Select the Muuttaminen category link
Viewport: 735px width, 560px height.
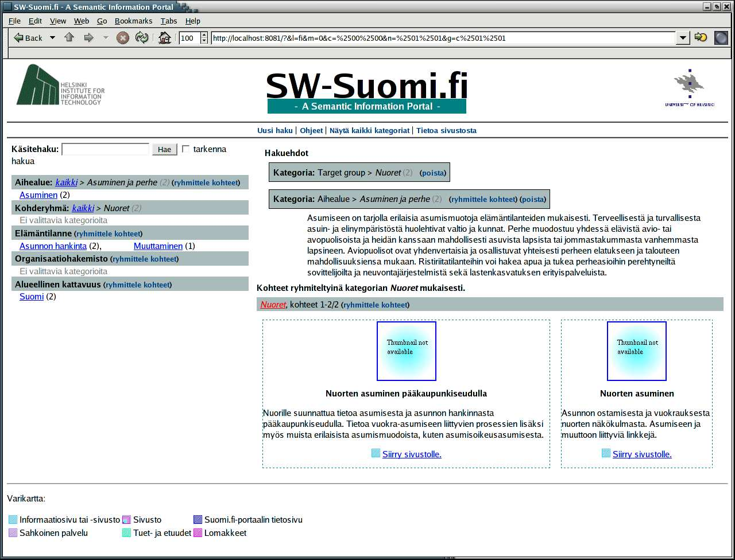point(158,246)
